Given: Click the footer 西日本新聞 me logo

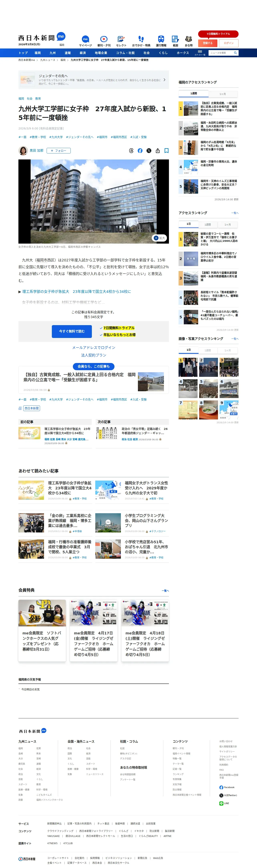Looking at the screenshot, I should (x=32, y=731).
